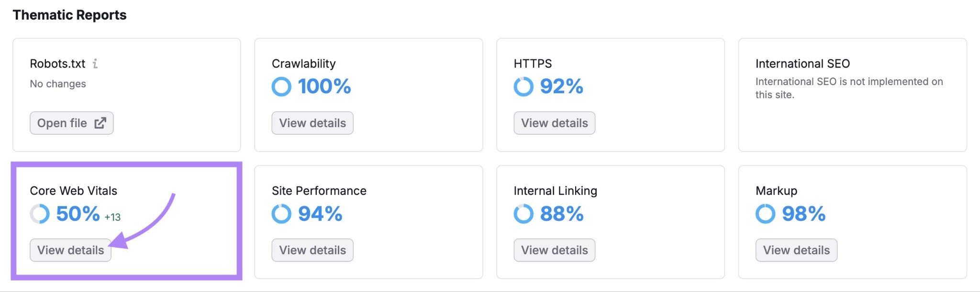View details for the Crawlability report

coord(312,123)
